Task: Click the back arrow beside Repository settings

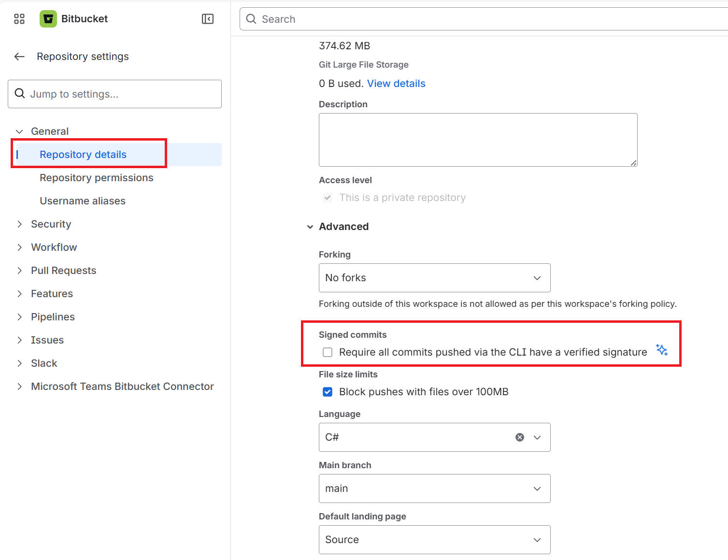Action: [19, 57]
